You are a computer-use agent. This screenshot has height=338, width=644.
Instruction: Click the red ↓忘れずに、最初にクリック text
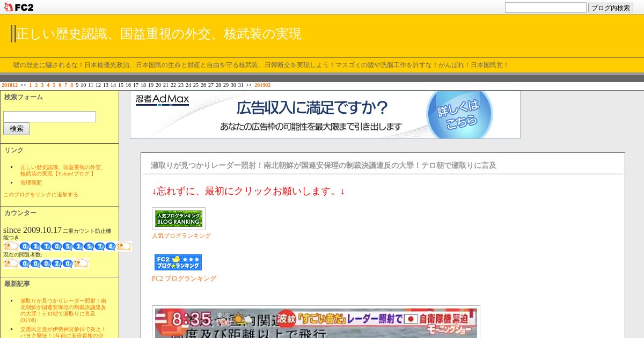click(x=248, y=191)
